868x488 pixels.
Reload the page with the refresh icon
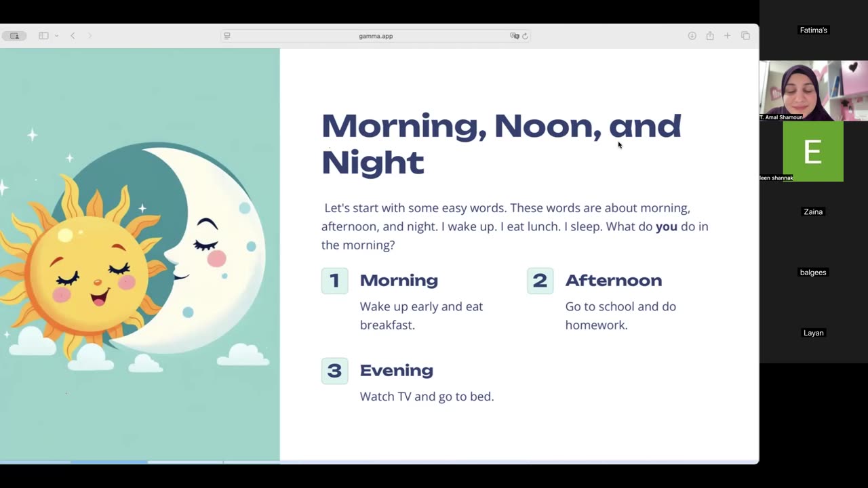point(525,36)
